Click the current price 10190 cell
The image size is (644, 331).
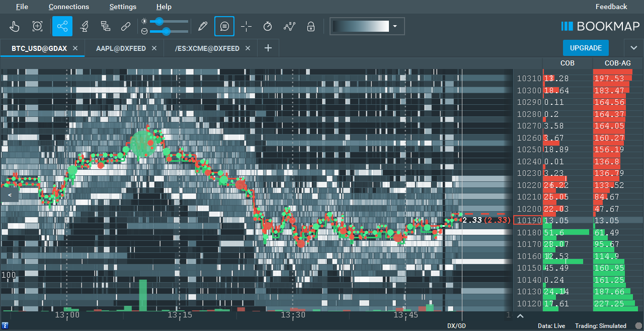[x=528, y=220]
